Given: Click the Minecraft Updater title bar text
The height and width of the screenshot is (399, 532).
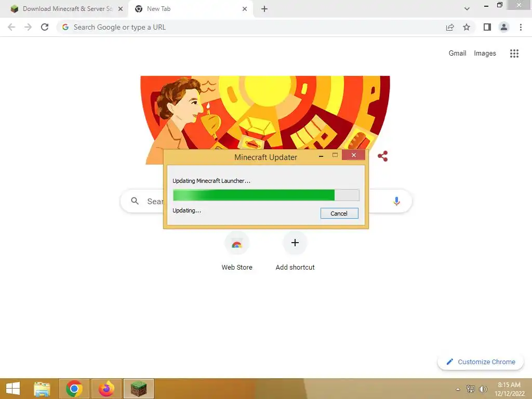Looking at the screenshot, I should click(265, 157).
